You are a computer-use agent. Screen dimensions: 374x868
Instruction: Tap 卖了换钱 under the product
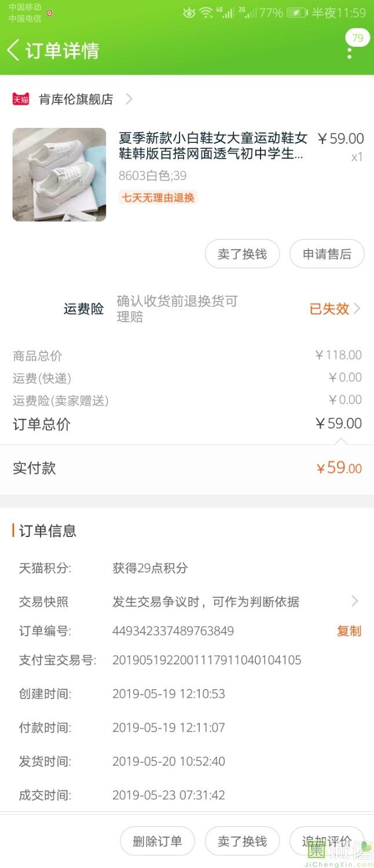242,254
